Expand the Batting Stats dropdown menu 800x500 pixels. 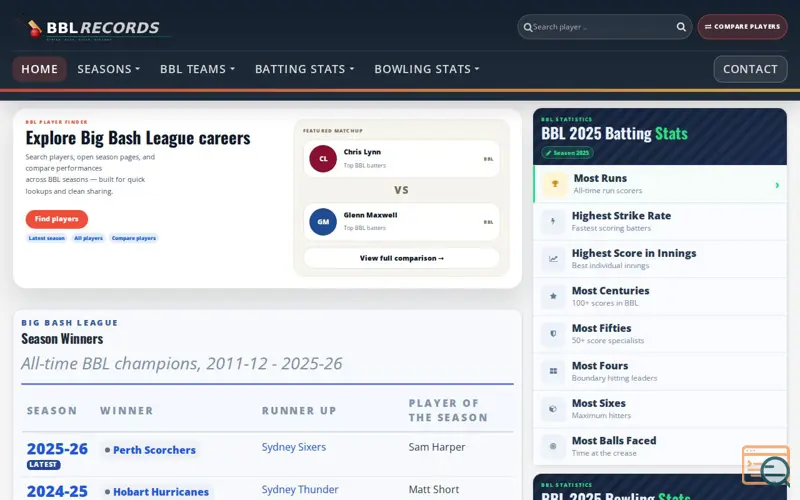305,69
